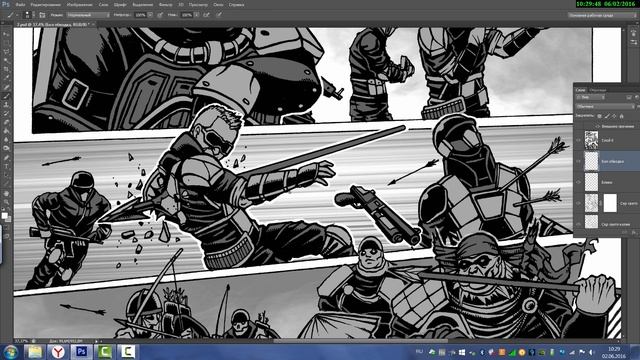Open the Изображение menu
Screen dimensions: 640x360
click(80, 4)
